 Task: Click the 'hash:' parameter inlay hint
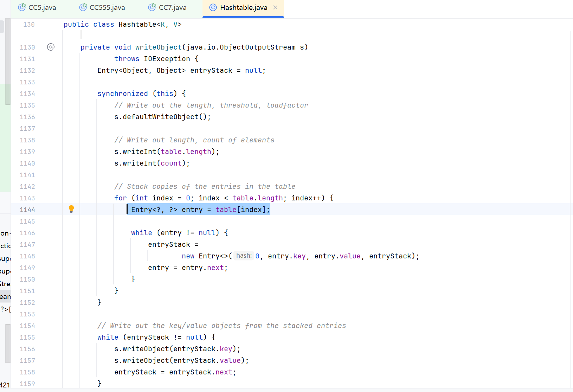click(244, 256)
